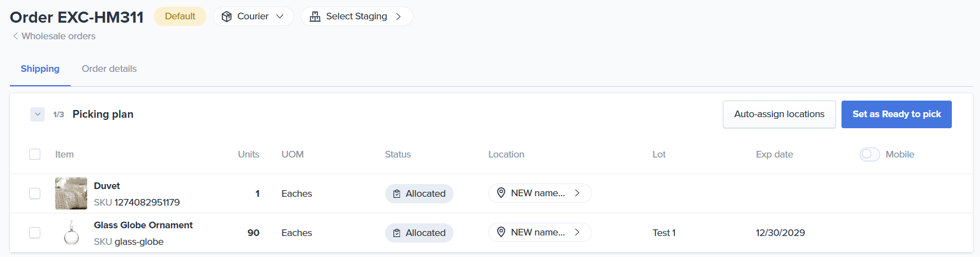Click the clipboard icon in Glass Globe's Allocated status
The image size is (980, 257).
(x=397, y=233)
